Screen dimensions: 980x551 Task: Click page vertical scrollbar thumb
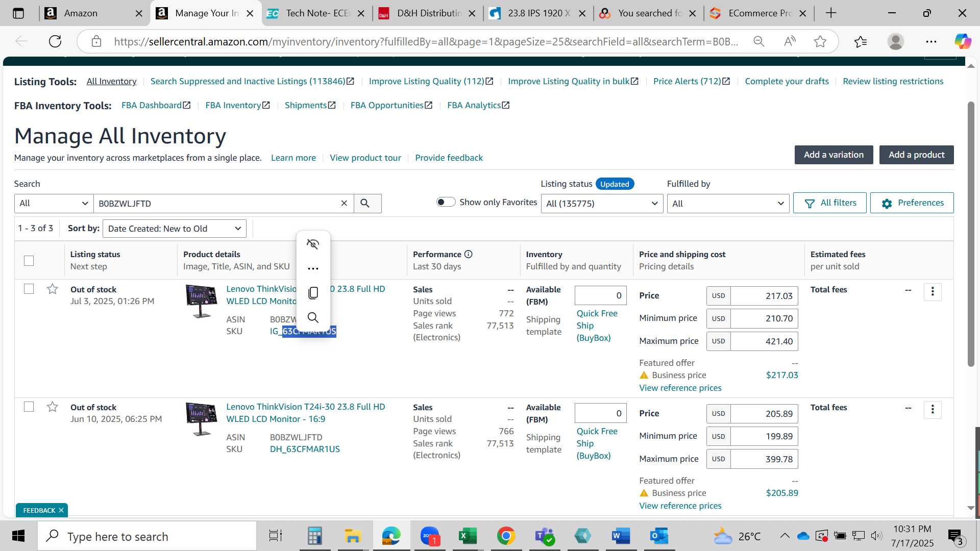coord(971,234)
